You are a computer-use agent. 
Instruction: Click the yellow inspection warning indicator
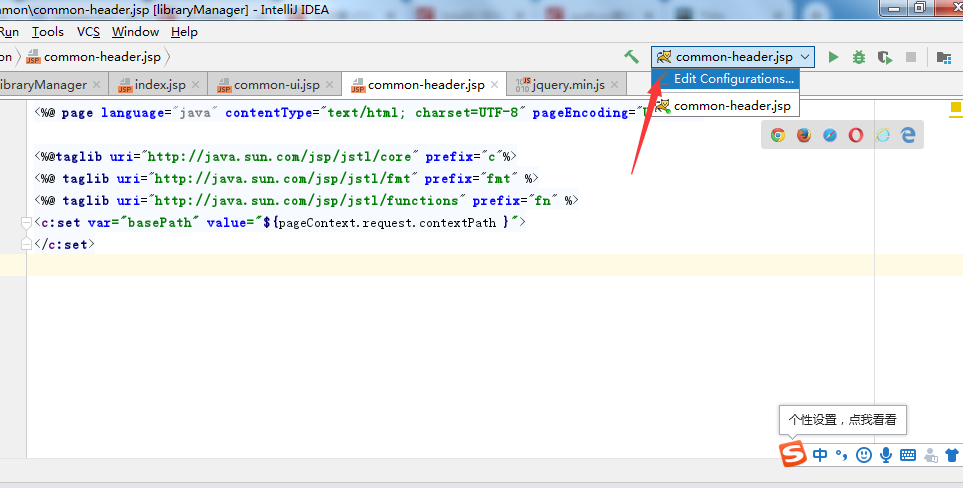pyautogui.click(x=956, y=109)
